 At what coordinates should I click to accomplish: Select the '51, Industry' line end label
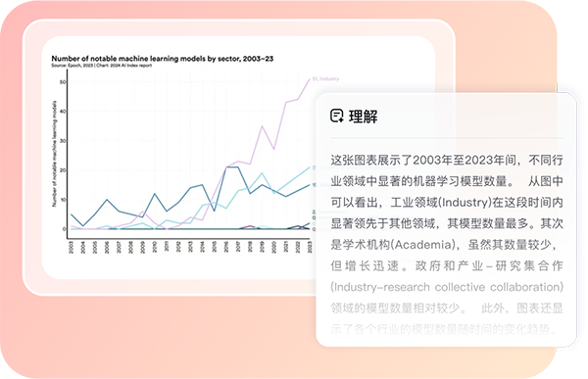click(326, 78)
